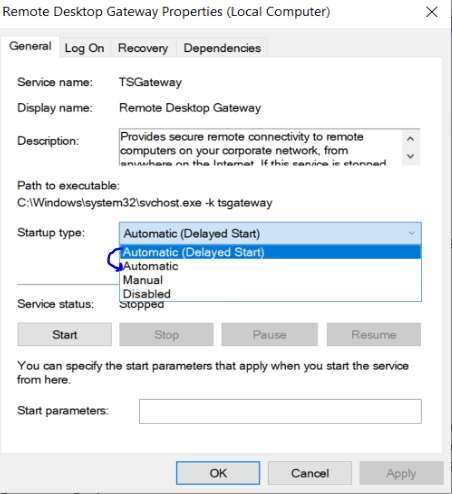Screen dimensions: 452x494
Task: Click the grayed-out Pause button
Action: coord(269,334)
